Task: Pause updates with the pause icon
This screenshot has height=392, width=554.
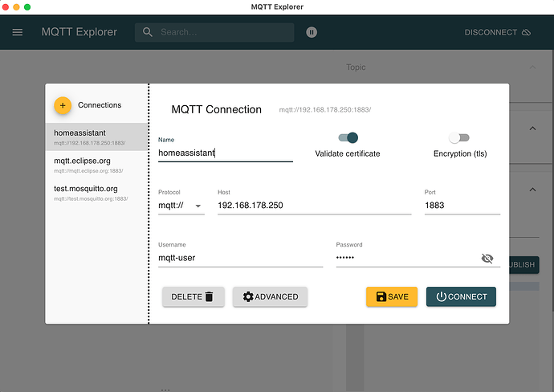Action: click(x=312, y=32)
